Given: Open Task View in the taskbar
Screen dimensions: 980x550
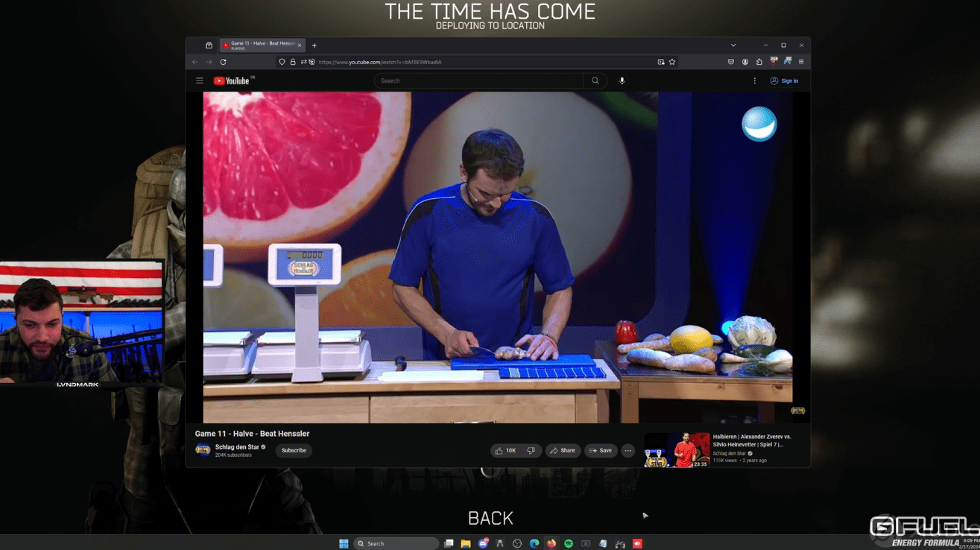Looking at the screenshot, I should [449, 543].
